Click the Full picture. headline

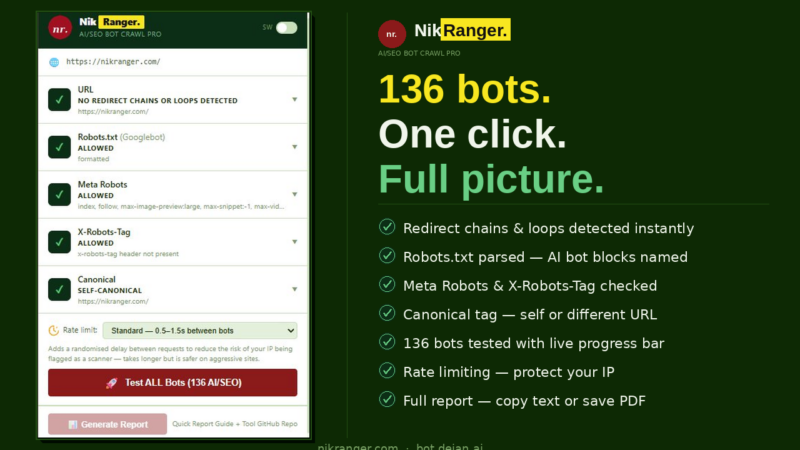[491, 179]
